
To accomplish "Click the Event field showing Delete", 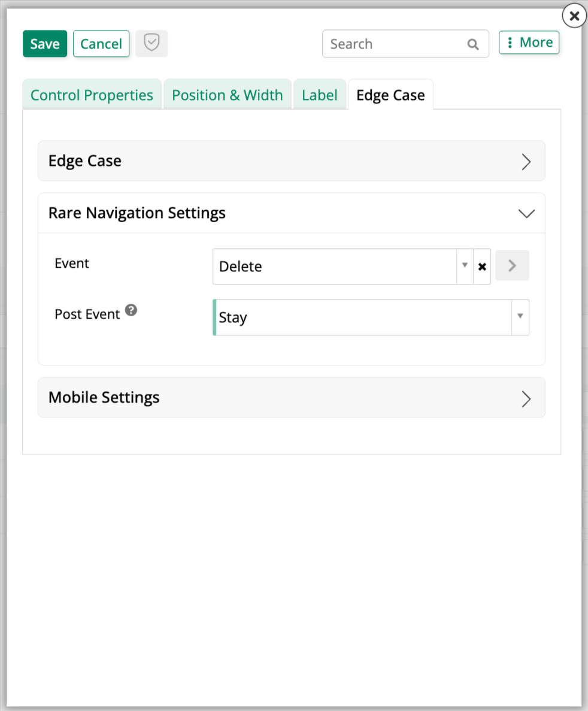I will tap(335, 267).
